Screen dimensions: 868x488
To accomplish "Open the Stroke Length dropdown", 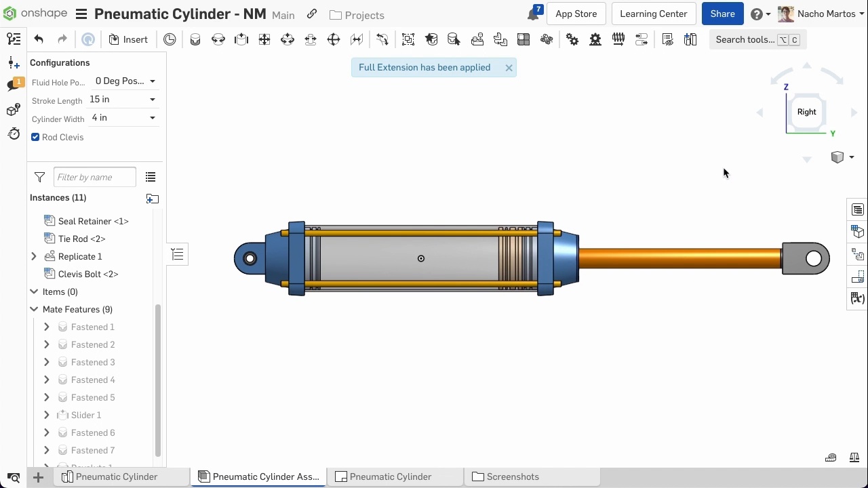I will [x=123, y=100].
